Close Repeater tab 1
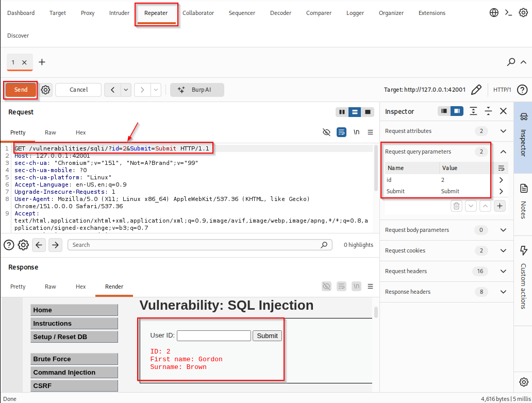This screenshot has width=532, height=403. (x=24, y=62)
